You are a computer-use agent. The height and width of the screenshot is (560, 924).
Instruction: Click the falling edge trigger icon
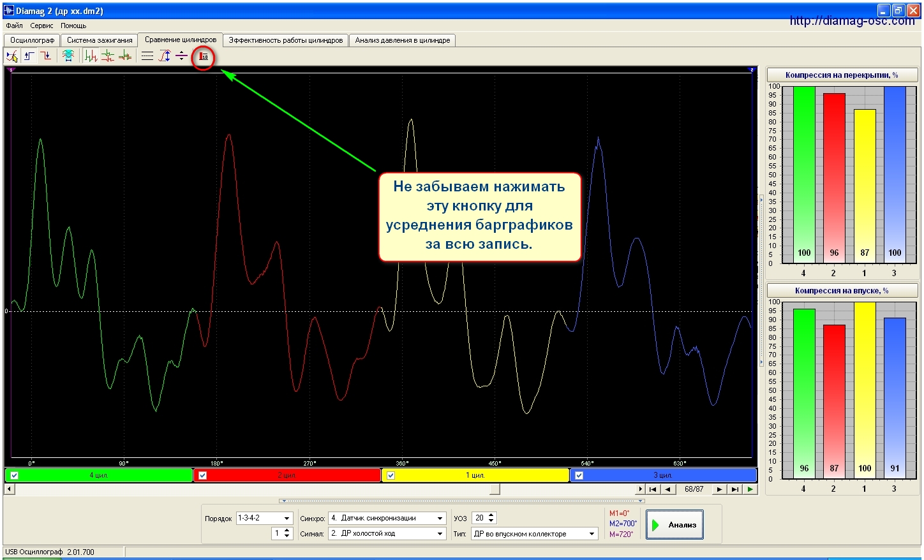[x=46, y=56]
